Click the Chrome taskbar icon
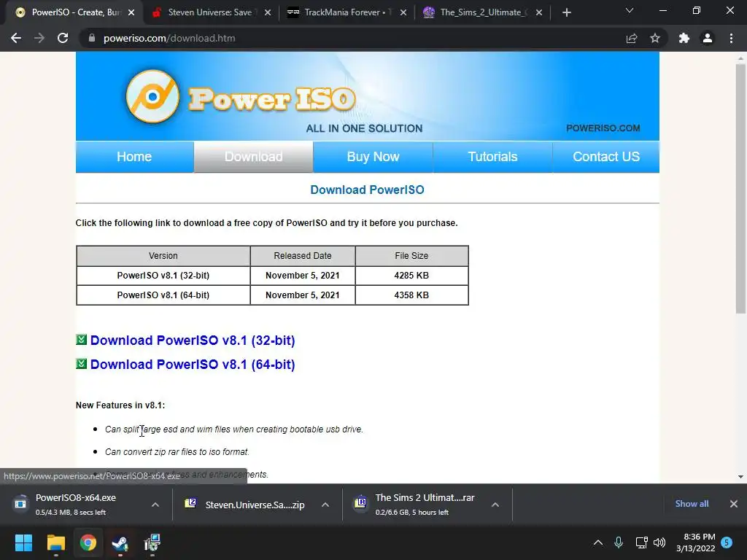747x560 pixels. (88, 542)
